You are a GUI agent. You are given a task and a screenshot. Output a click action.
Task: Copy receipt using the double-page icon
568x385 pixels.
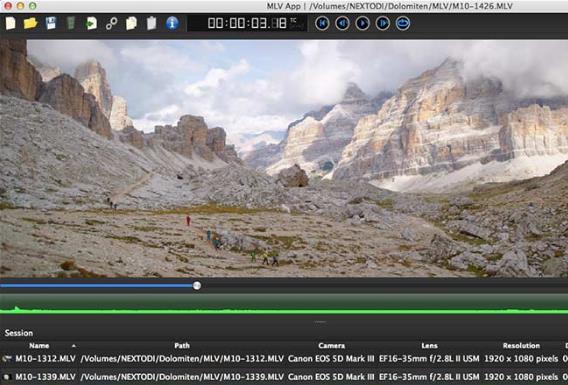tap(131, 24)
